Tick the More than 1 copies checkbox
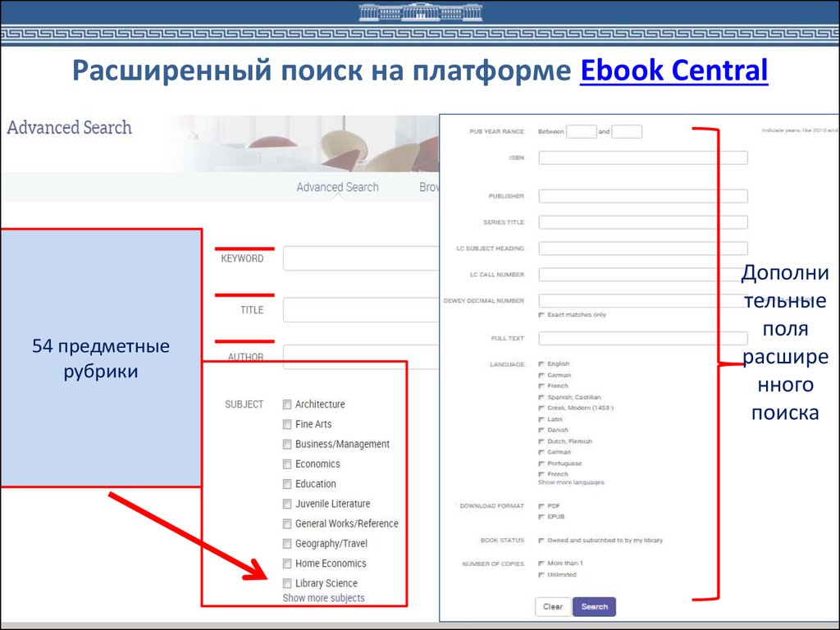 [x=541, y=564]
